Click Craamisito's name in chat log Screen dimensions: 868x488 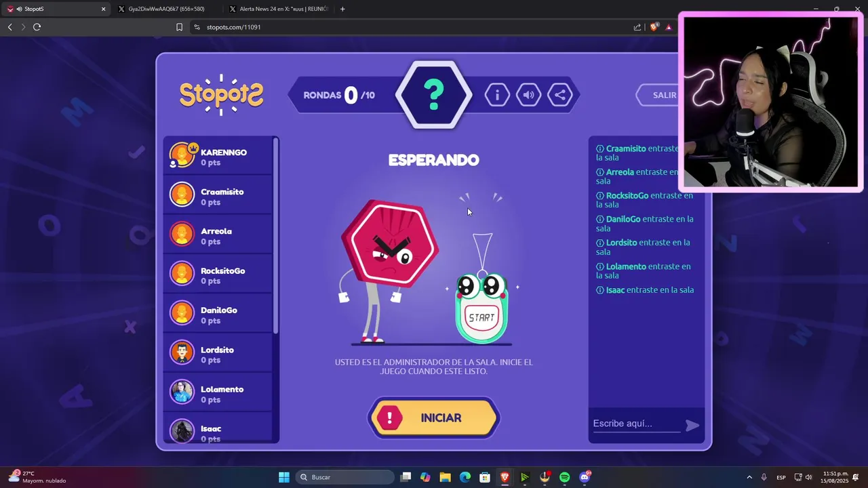(626, 148)
